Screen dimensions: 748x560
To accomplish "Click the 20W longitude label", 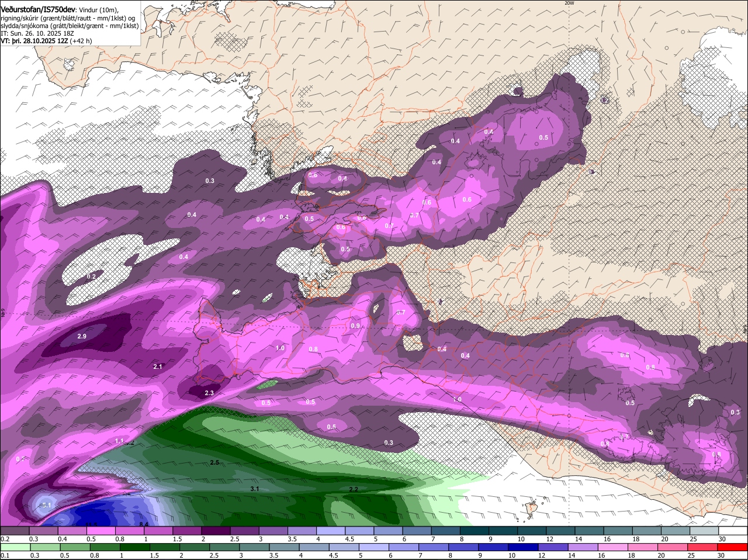I will (569, 3).
